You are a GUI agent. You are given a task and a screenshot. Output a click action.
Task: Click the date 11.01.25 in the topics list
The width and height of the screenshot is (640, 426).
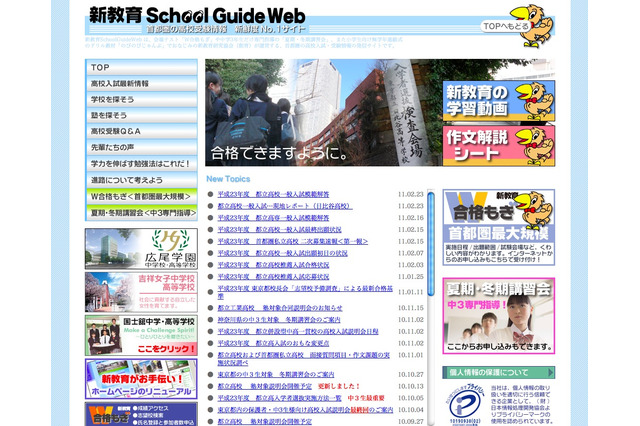(x=411, y=277)
